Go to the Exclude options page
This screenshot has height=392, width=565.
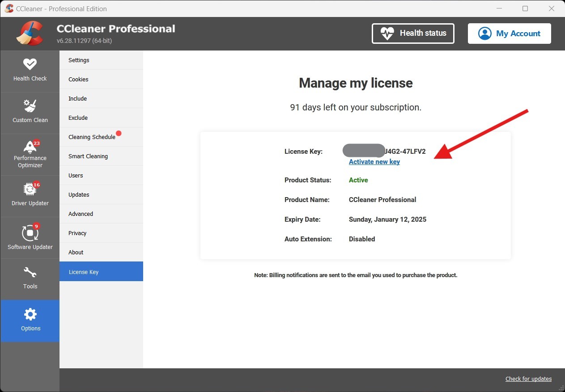(x=101, y=118)
